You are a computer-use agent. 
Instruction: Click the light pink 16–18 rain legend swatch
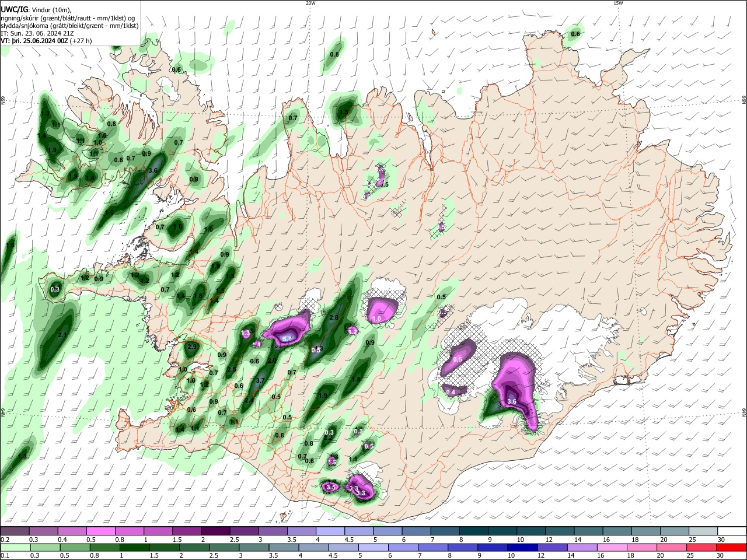(x=612, y=547)
